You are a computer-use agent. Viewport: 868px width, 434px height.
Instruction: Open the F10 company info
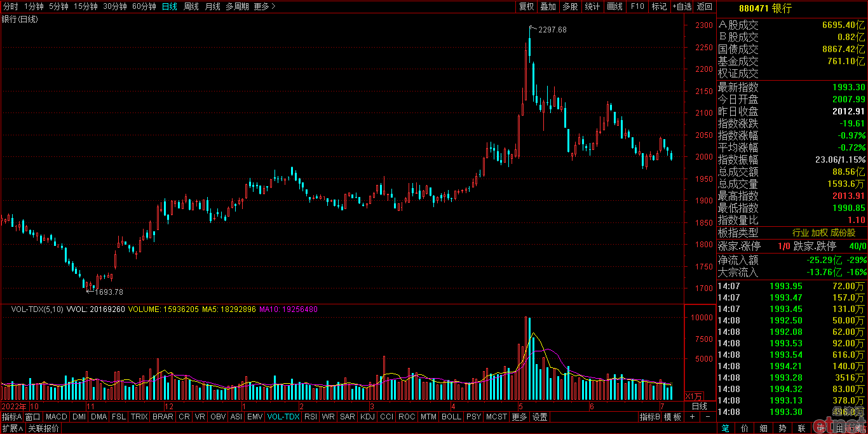click(637, 6)
